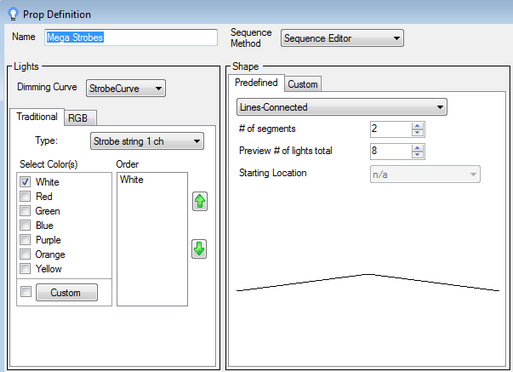Open the disabled Starting Location n/a dropdown
The height and width of the screenshot is (372, 513).
[x=425, y=174]
